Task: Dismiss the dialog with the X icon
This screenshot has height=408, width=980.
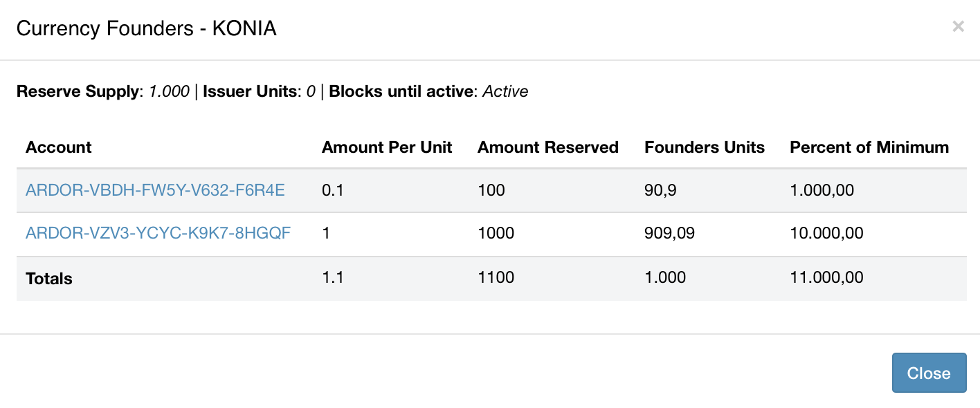Action: pos(958,26)
